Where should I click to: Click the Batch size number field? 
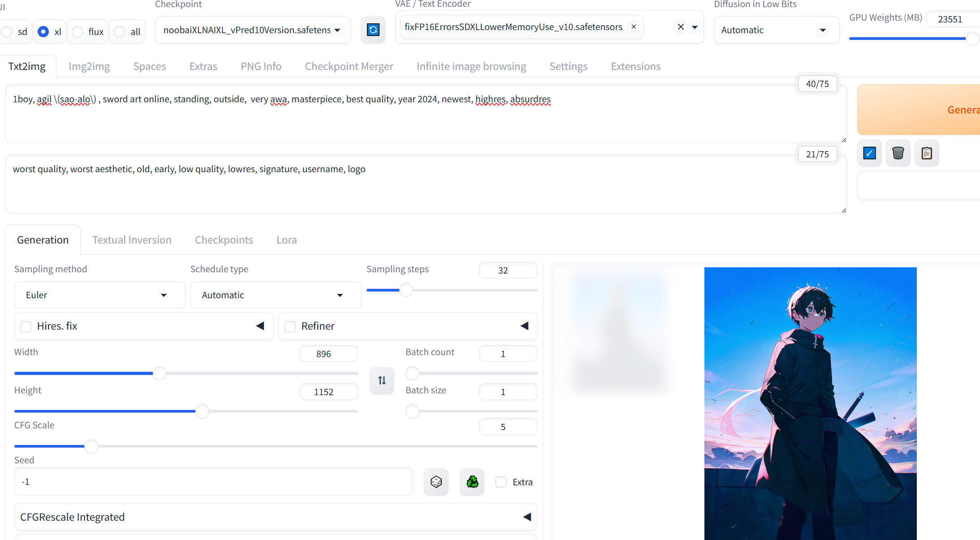pyautogui.click(x=508, y=392)
